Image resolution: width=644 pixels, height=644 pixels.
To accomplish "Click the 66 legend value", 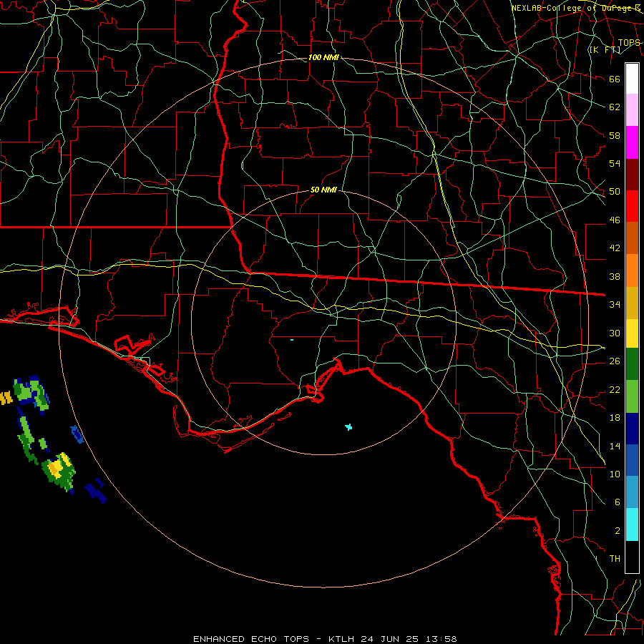I will coord(615,79).
